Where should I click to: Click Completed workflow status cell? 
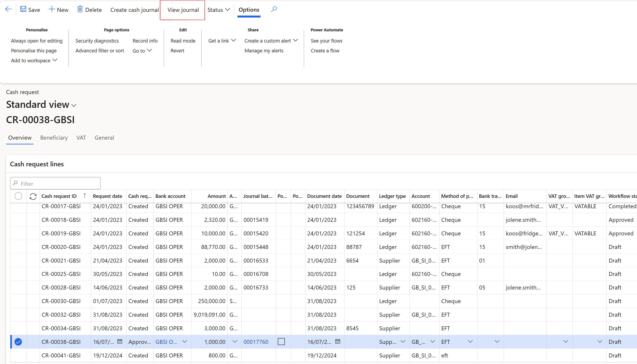(622, 206)
